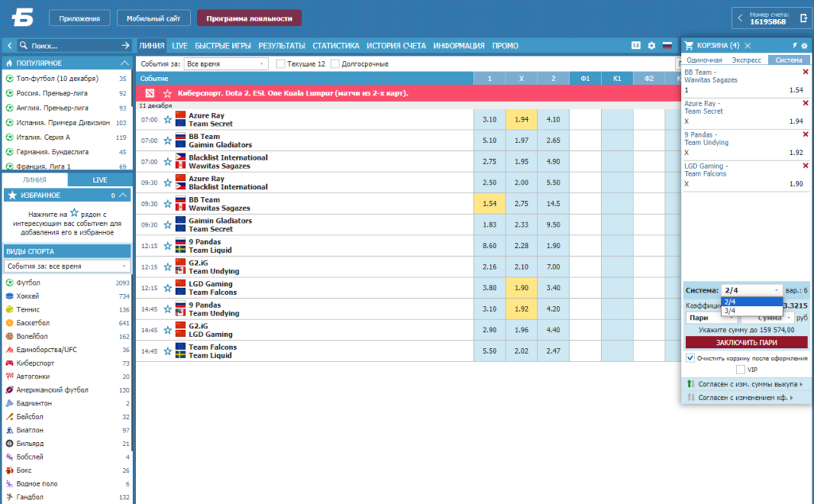
Task: Switch to the Экспресс cart tab
Action: [x=746, y=60]
